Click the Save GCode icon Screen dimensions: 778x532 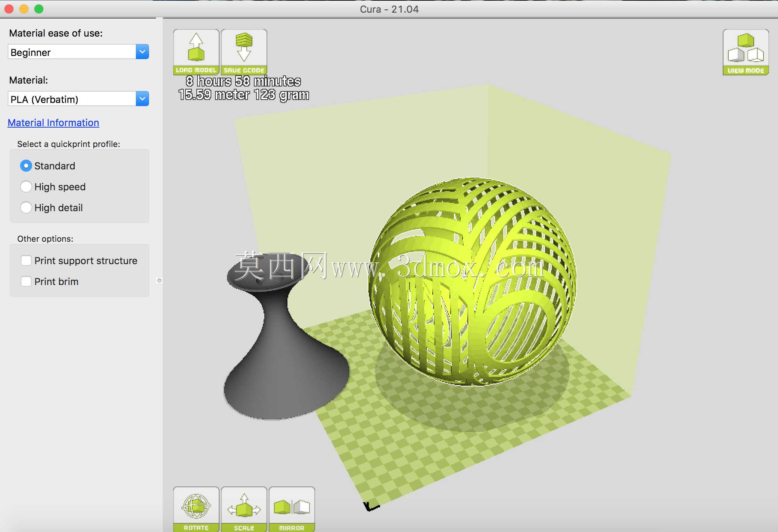(x=244, y=52)
